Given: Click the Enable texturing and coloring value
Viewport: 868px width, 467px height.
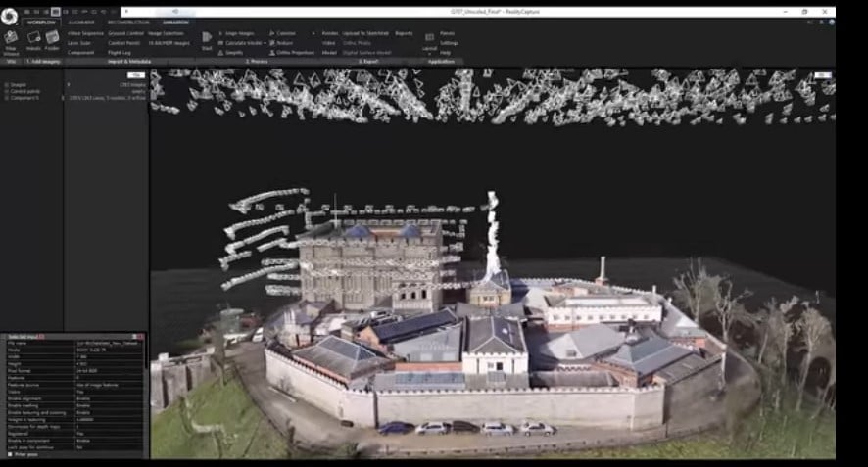Looking at the screenshot, I should 83,413.
